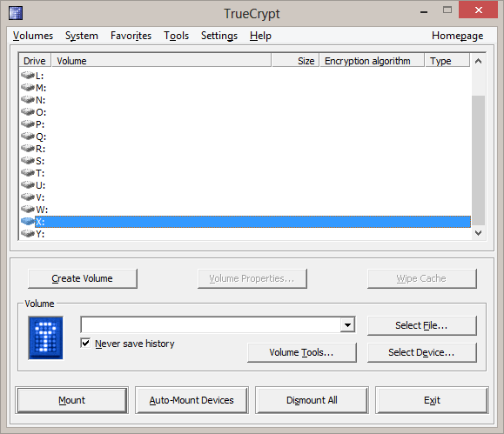
Task: Click the Auto-Mount Devices button
Action: [x=192, y=400]
